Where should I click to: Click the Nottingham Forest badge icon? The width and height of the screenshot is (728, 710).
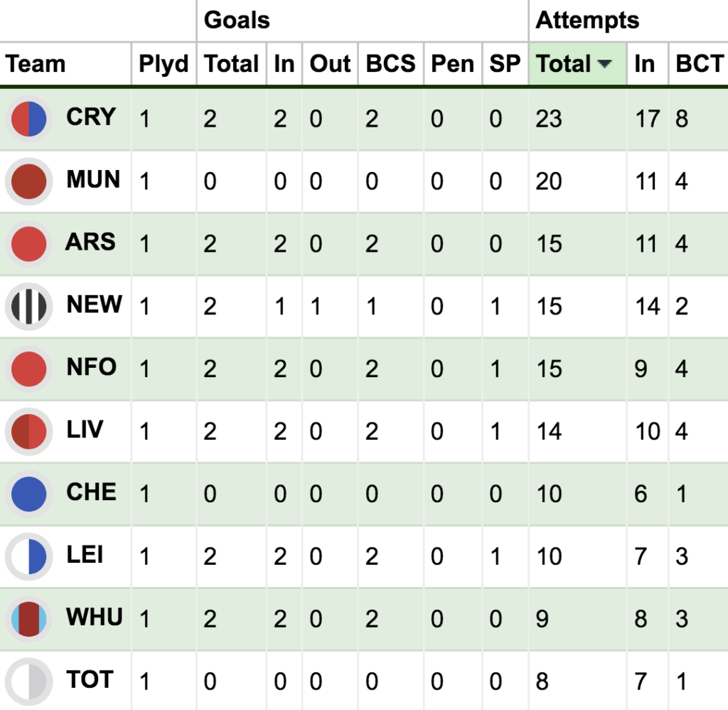pos(28,369)
